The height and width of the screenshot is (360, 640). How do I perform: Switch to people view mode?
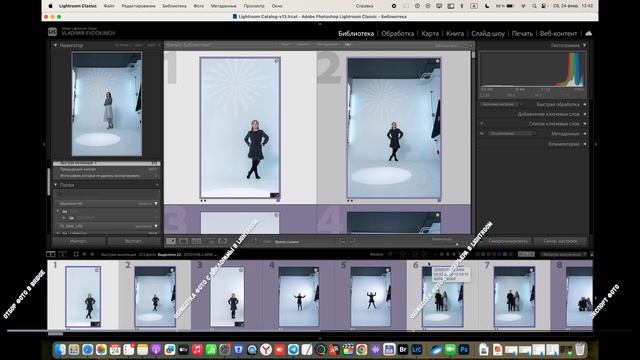point(222,242)
